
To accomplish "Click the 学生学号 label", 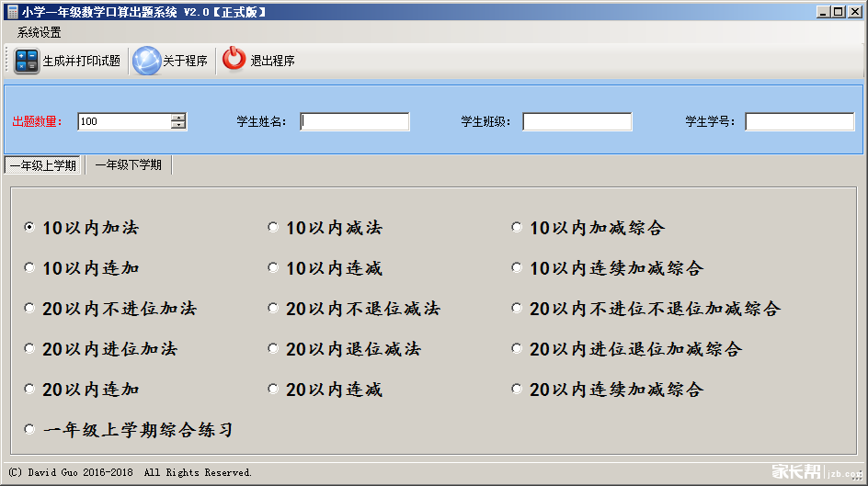I will 710,121.
